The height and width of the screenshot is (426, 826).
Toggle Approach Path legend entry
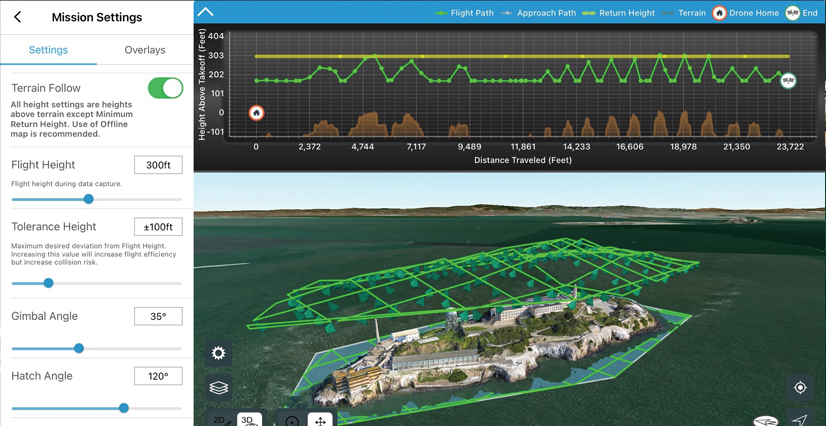(x=538, y=13)
